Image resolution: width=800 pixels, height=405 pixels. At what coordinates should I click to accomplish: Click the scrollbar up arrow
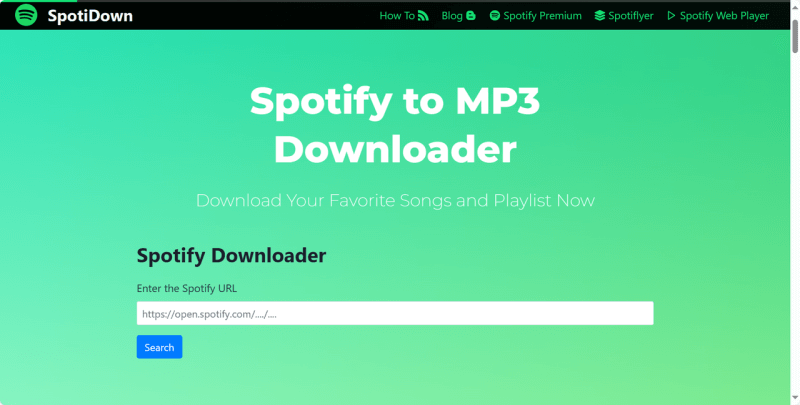point(795,8)
